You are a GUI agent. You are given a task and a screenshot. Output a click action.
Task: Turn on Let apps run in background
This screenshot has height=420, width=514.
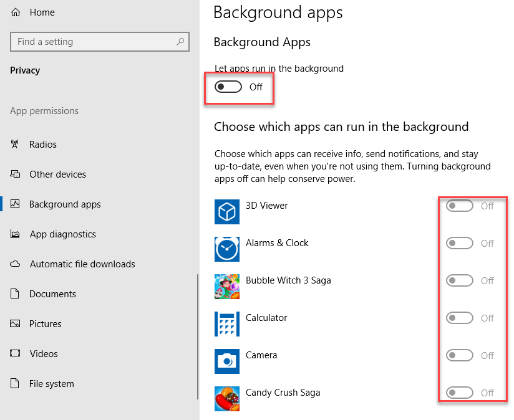click(228, 87)
